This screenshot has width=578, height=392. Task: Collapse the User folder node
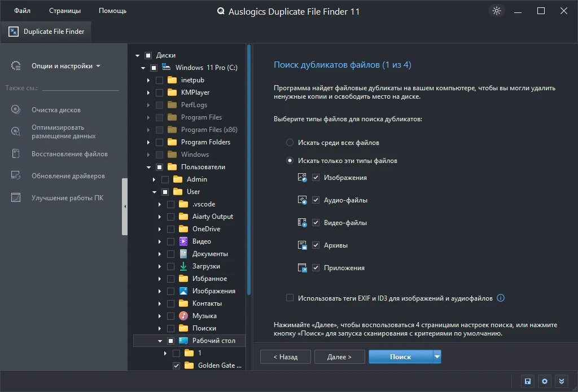pyautogui.click(x=155, y=192)
